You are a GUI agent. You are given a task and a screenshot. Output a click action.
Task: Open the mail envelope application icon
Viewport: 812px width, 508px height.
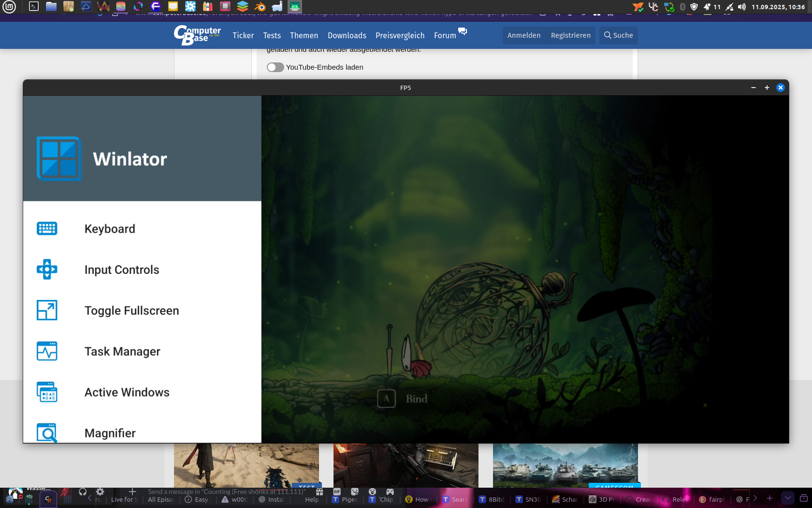click(173, 7)
